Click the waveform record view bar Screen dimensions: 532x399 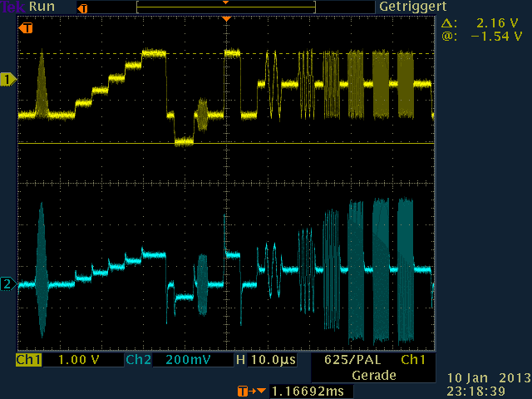pos(225,7)
